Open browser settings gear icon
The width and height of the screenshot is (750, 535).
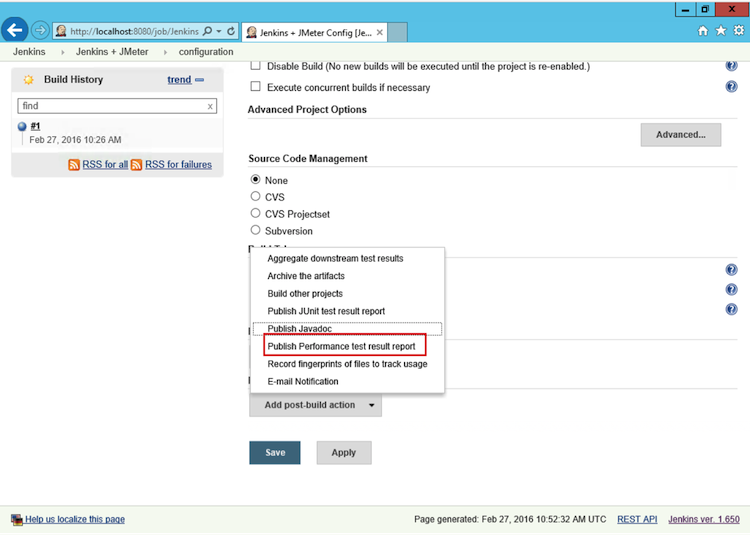(x=739, y=31)
